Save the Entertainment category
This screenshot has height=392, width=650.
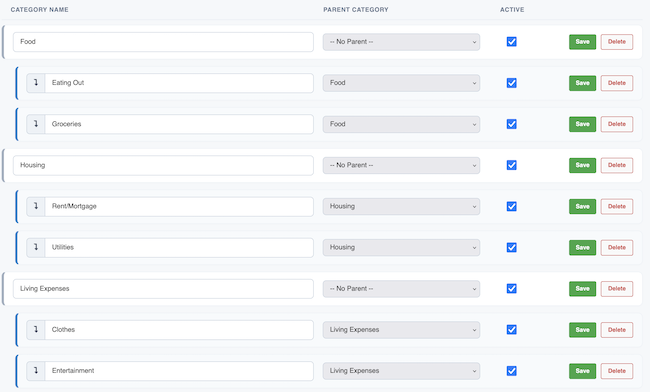pos(582,371)
